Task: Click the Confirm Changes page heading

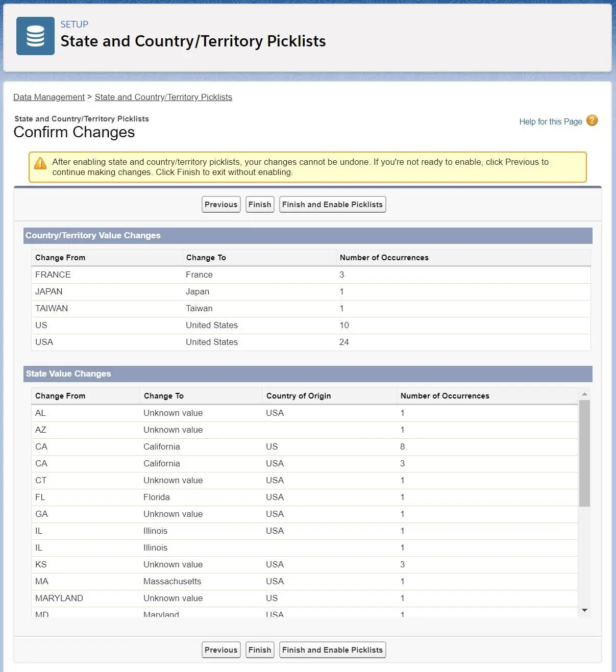Action: (74, 132)
